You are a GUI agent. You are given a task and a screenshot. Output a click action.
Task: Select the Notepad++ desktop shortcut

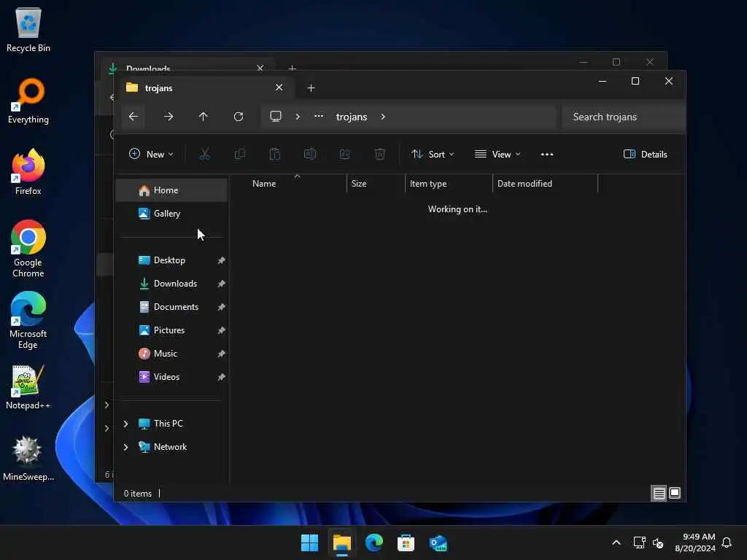pos(28,386)
